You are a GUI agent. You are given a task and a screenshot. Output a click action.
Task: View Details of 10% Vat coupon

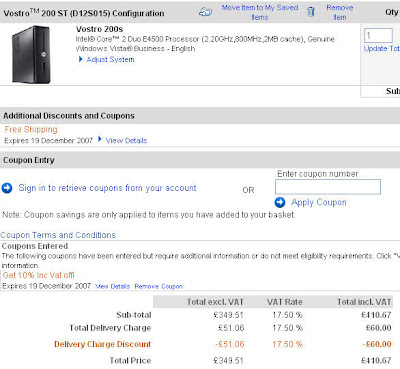point(112,286)
